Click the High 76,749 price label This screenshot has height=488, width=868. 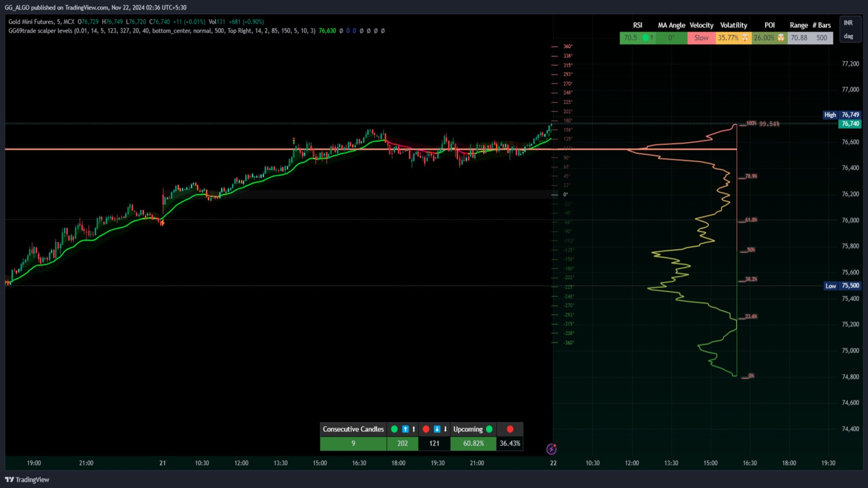tap(842, 115)
